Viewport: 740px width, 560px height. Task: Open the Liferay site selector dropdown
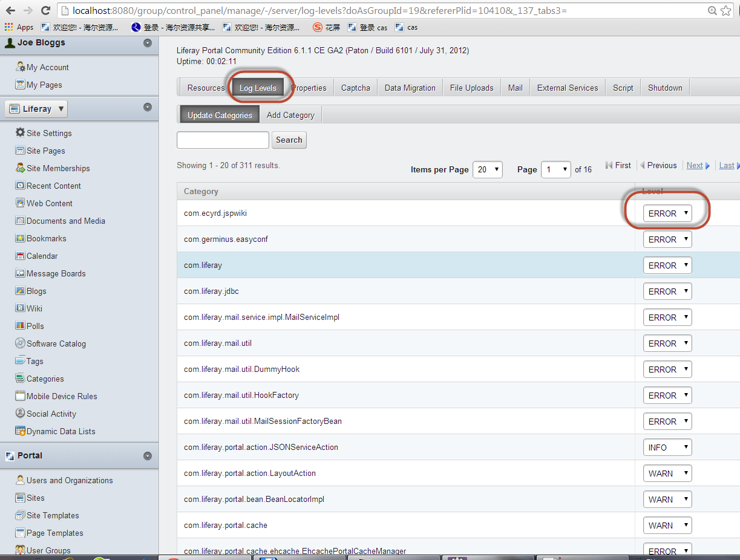36,109
